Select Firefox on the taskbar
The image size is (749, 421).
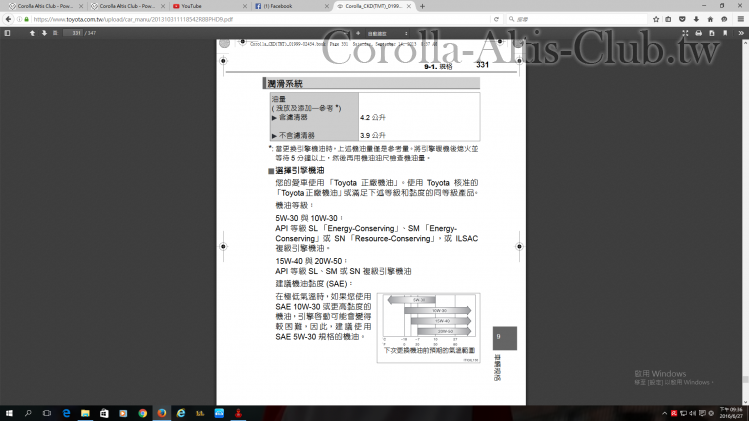click(162, 413)
